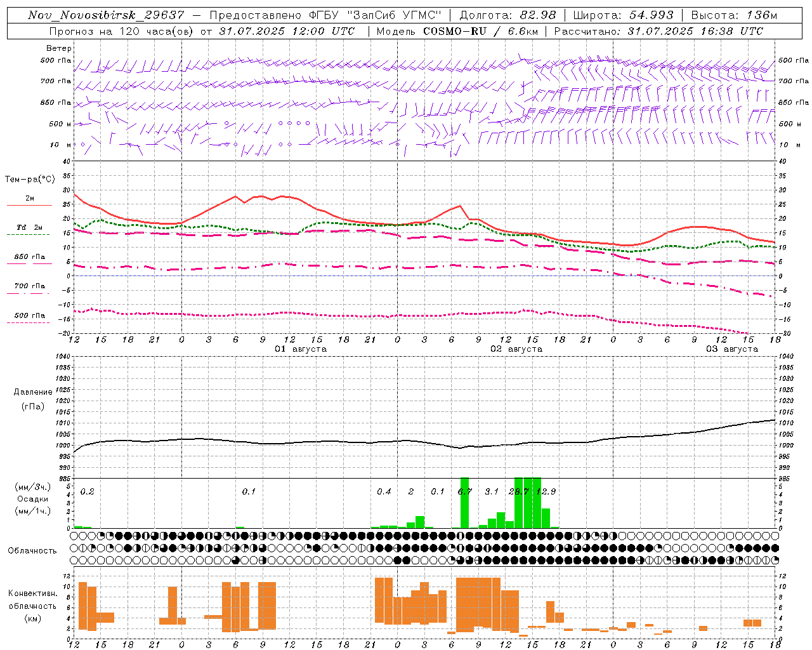Click the pink dash-dot line sample under '700 гПа'

point(29,293)
